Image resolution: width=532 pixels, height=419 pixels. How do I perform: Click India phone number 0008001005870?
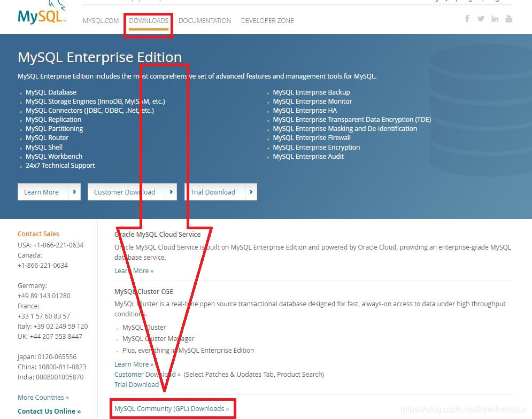(x=60, y=377)
